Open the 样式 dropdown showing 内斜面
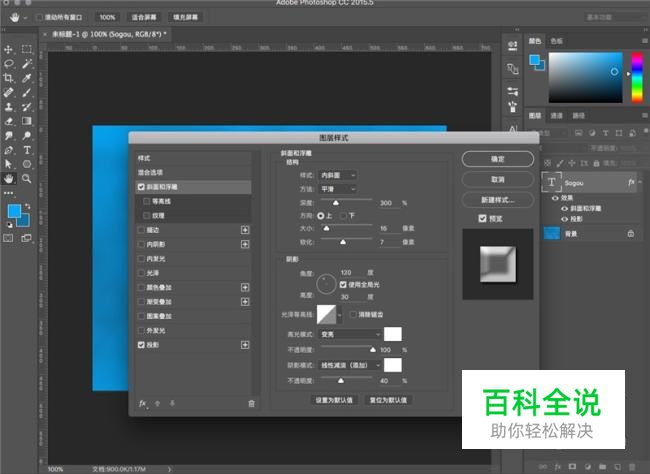The width and height of the screenshot is (650, 474). pos(338,175)
